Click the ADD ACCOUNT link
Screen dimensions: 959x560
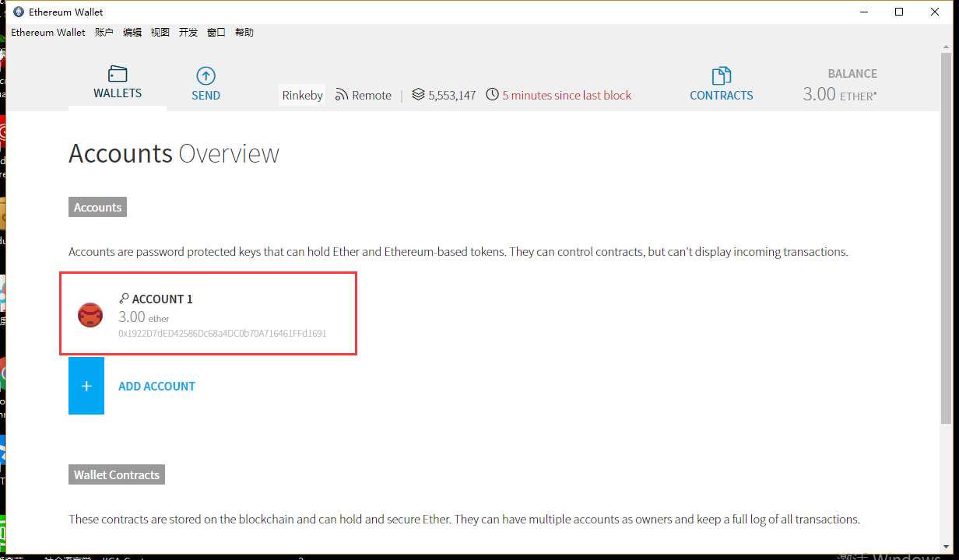click(x=156, y=387)
